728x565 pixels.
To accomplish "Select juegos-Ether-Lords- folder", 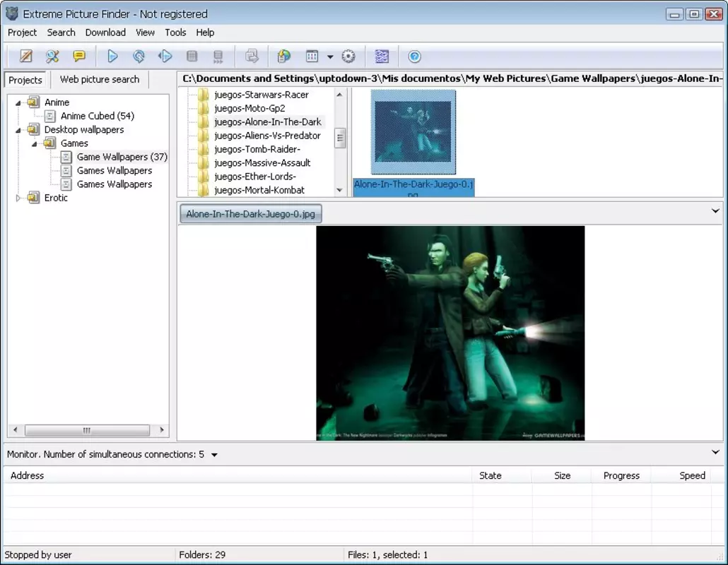I will 255,177.
